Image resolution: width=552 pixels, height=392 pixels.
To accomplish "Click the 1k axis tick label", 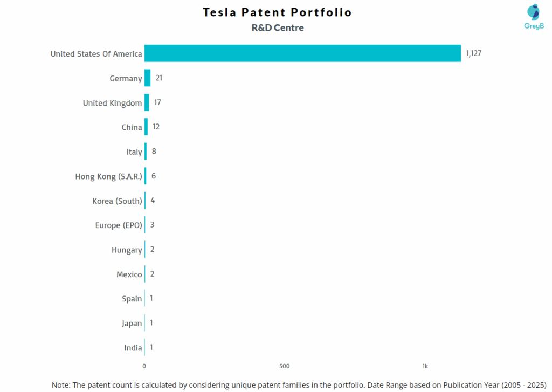I will [425, 367].
